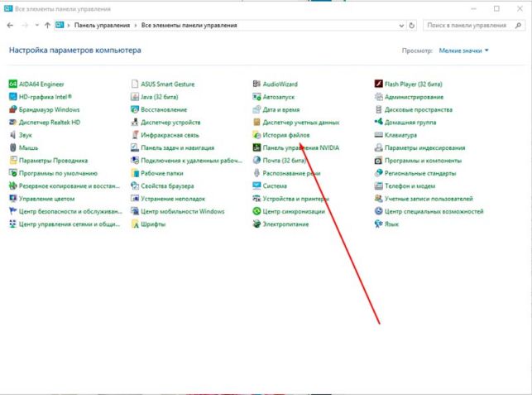Image resolution: width=532 pixels, height=395 pixels.
Task: Open Центр специальных возможностей link
Action: (434, 212)
